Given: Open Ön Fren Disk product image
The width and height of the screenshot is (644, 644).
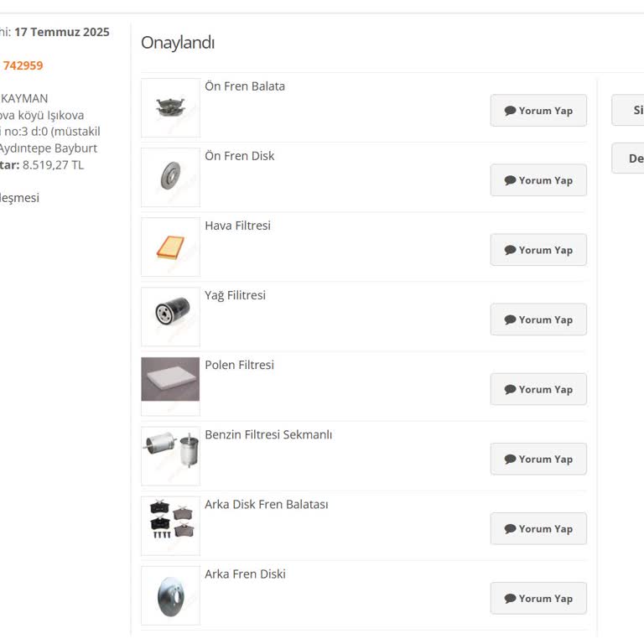Looking at the screenshot, I should pyautogui.click(x=170, y=178).
